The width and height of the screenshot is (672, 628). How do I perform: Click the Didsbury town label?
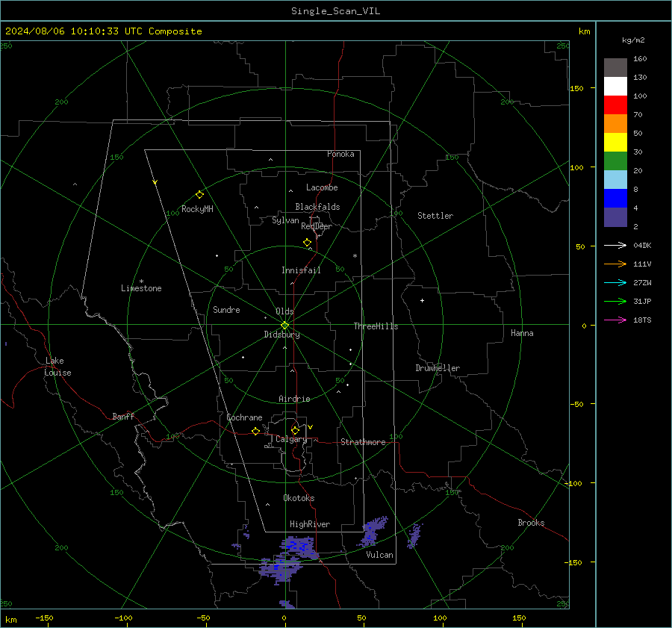coord(281,335)
